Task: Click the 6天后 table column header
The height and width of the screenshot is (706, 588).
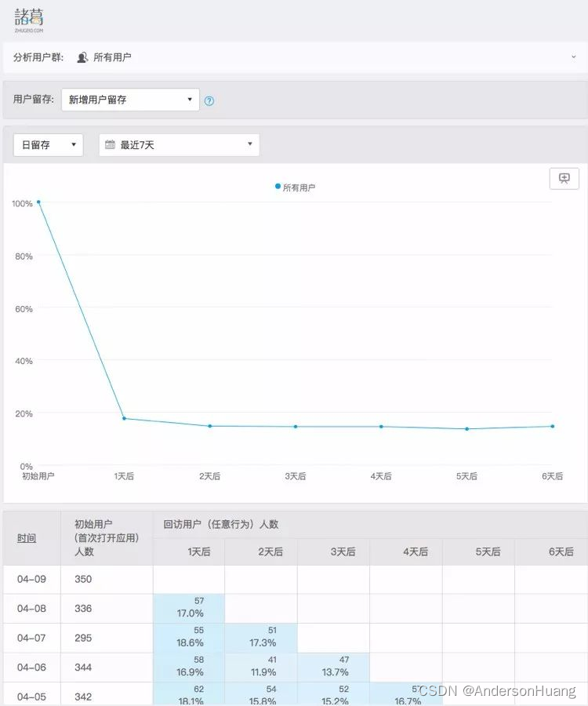Action: click(x=552, y=551)
